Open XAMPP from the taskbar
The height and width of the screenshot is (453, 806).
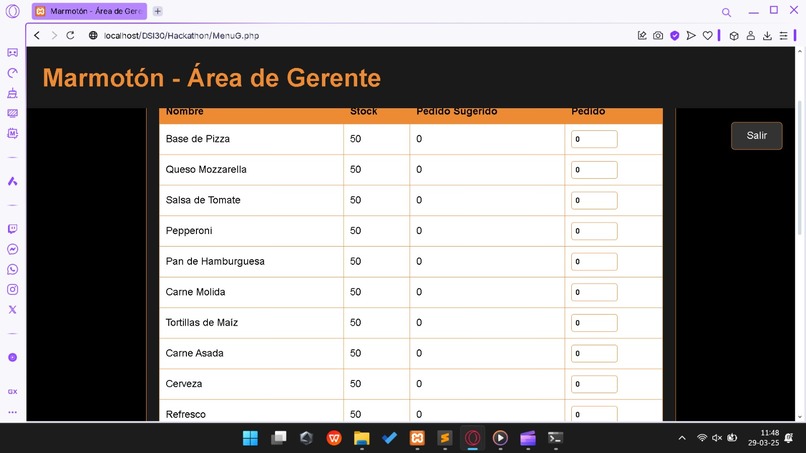pyautogui.click(x=417, y=438)
